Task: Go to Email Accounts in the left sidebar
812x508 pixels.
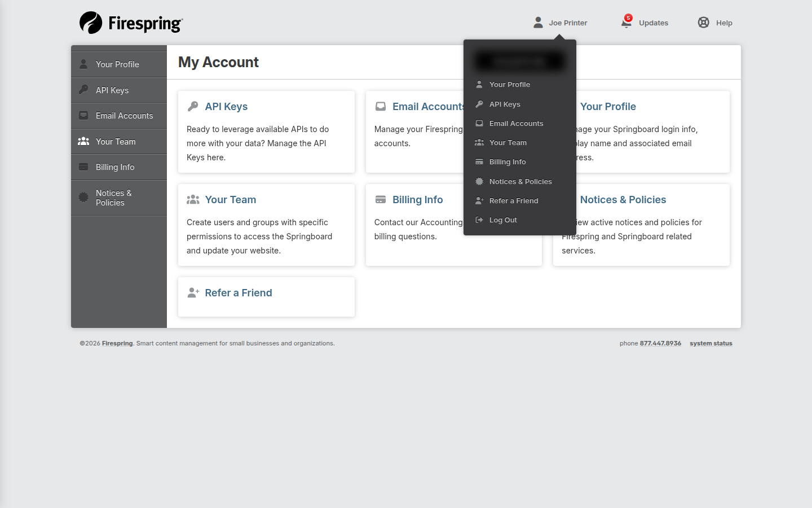Action: 119,116
